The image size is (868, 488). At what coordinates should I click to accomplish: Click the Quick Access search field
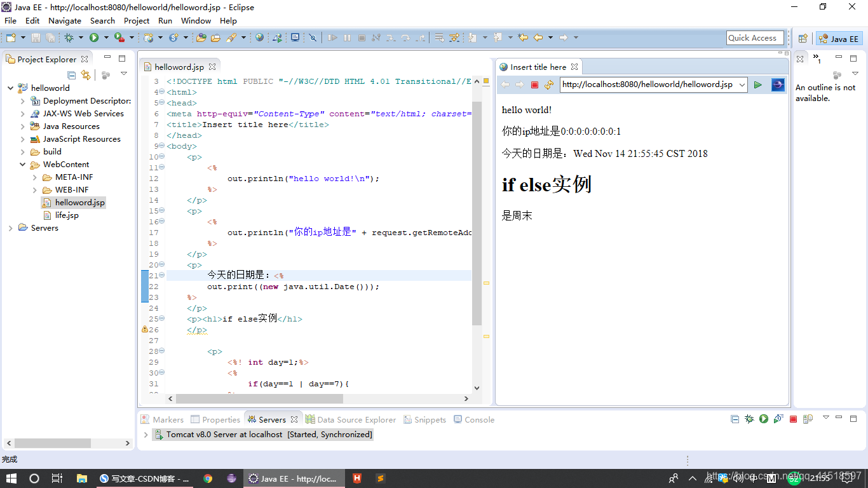point(755,38)
